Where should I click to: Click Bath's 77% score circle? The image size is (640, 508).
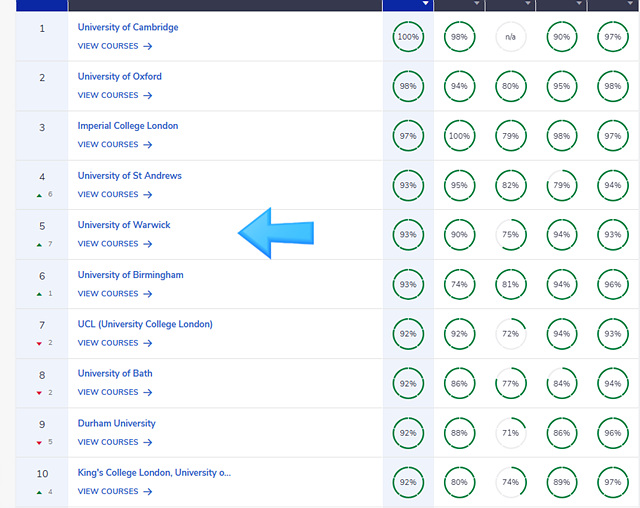tap(511, 384)
